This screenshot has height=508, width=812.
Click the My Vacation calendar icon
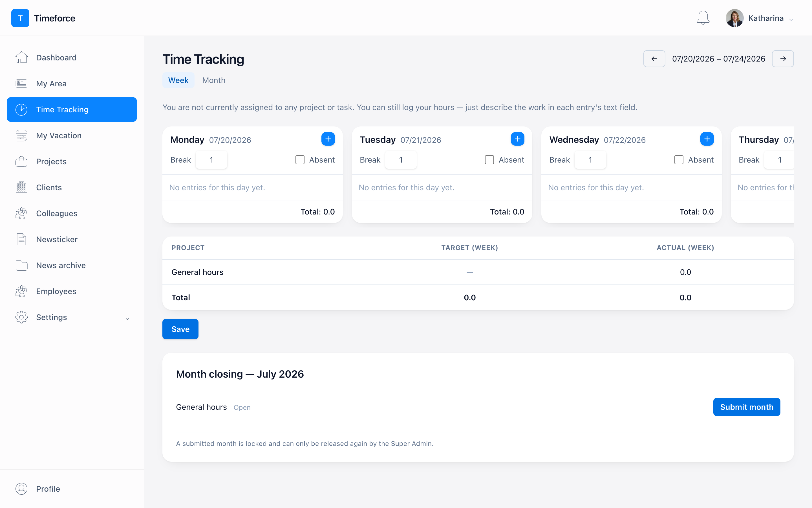pos(21,135)
